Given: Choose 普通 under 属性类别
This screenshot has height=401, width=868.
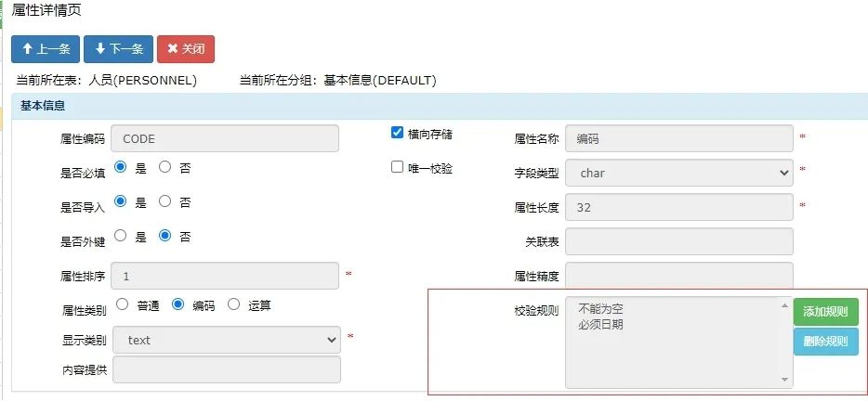Looking at the screenshot, I should point(123,304).
